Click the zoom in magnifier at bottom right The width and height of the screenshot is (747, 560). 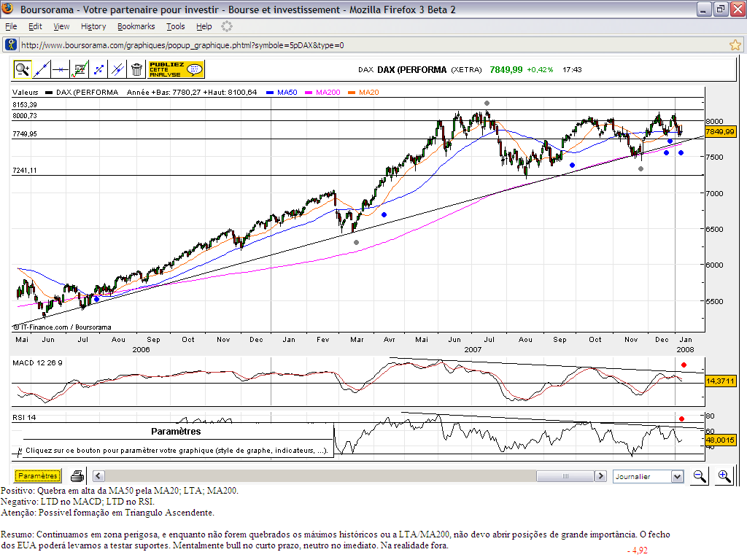click(724, 475)
